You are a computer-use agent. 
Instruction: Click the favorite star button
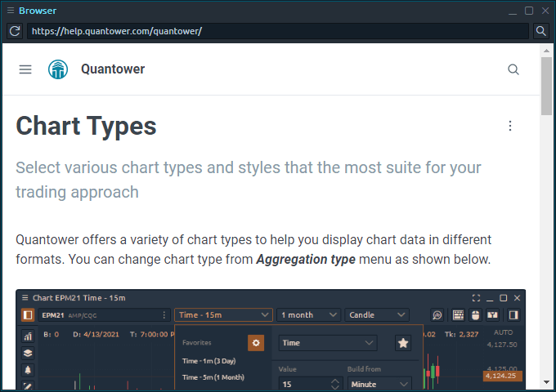point(403,343)
